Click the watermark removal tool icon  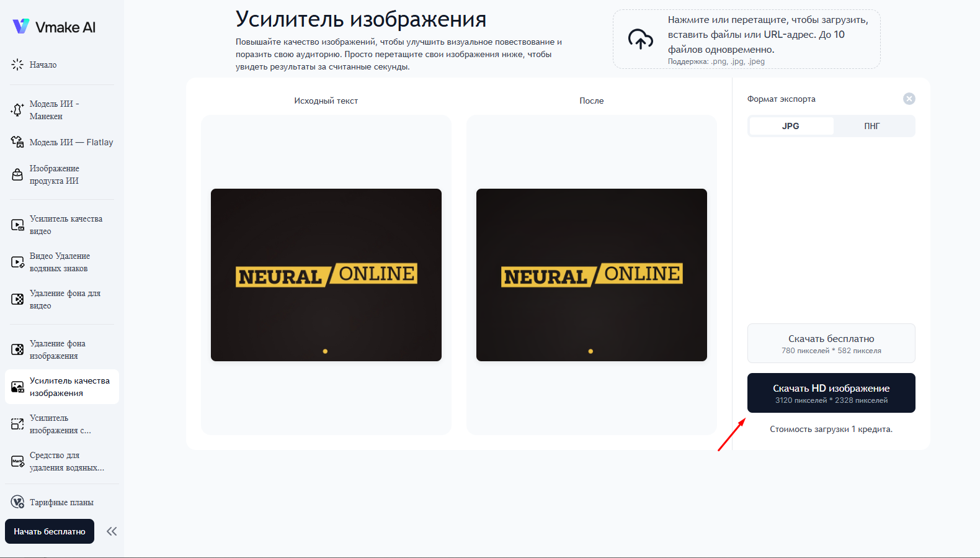tap(17, 461)
